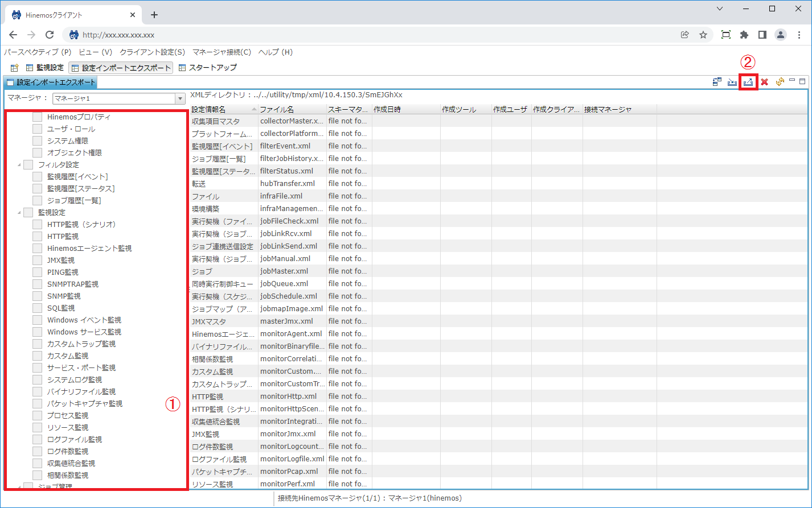
Task: Collapse the フィルタ設定 tree node
Action: [20, 164]
